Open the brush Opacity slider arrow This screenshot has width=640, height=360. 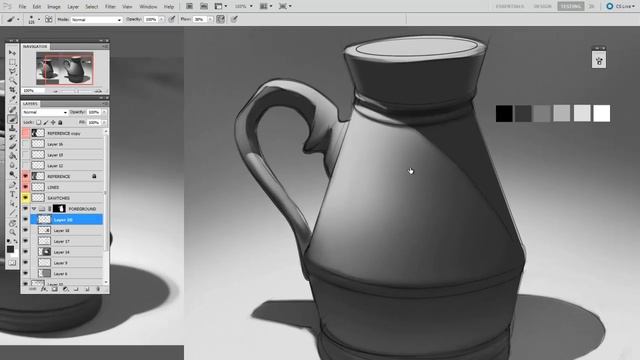162,20
